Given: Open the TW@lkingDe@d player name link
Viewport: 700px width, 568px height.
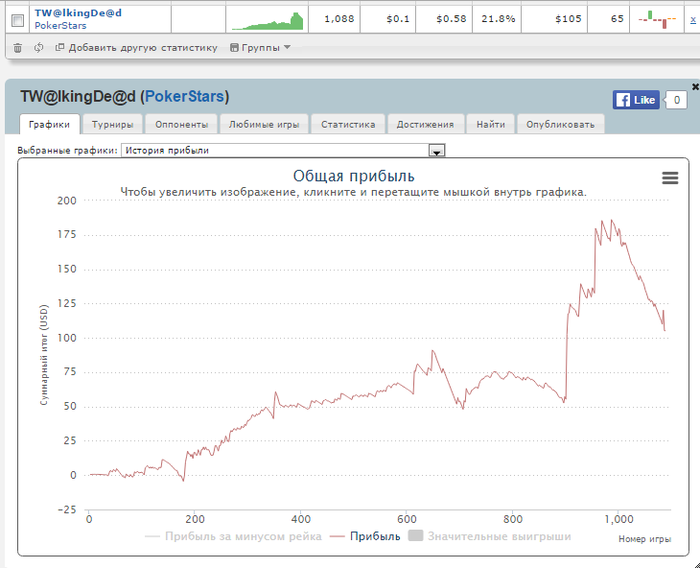Looking at the screenshot, I should pos(78,13).
